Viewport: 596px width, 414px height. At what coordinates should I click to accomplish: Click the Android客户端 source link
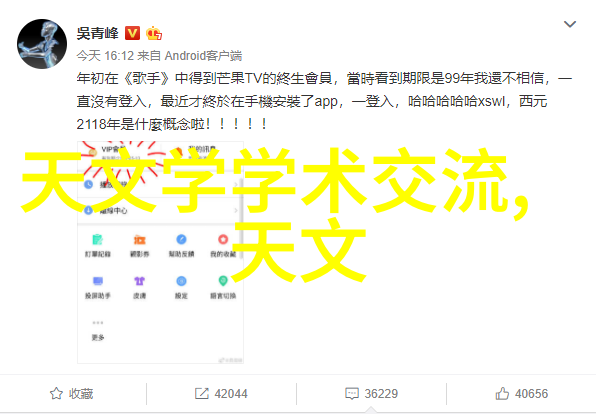(x=203, y=56)
